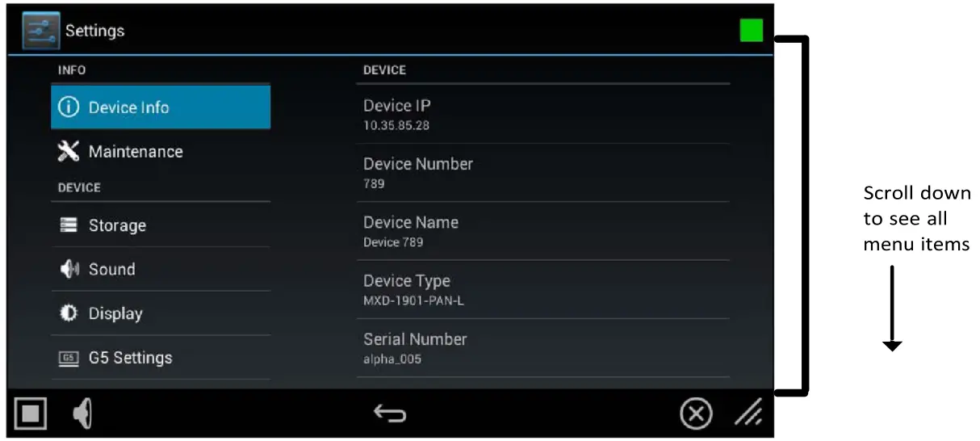Viewport: 980px width, 441px height.
Task: Click the Display brightness icon
Action: (69, 313)
